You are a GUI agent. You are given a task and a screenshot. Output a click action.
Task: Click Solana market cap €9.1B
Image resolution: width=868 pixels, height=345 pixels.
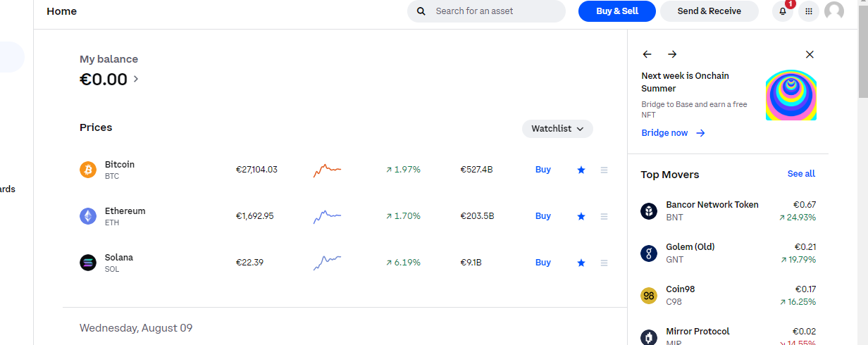(x=471, y=263)
